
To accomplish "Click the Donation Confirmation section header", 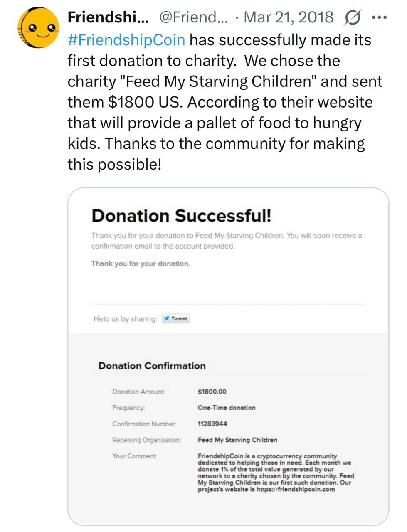I will 152,366.
